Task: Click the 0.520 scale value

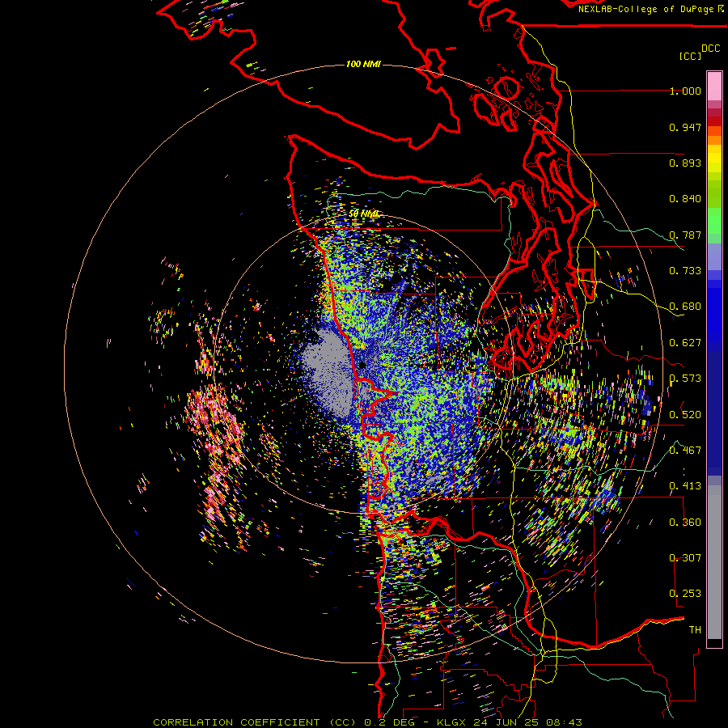Action: (x=685, y=414)
